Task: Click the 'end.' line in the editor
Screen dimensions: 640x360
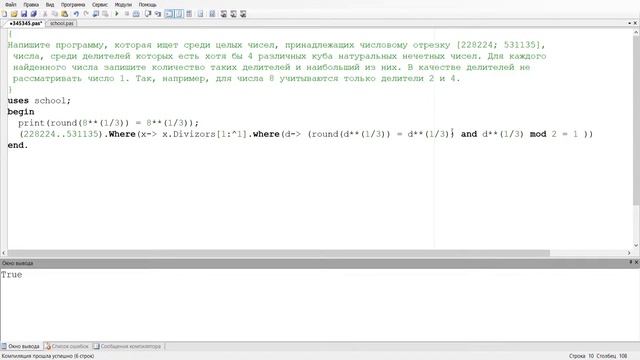Action: coord(18,145)
